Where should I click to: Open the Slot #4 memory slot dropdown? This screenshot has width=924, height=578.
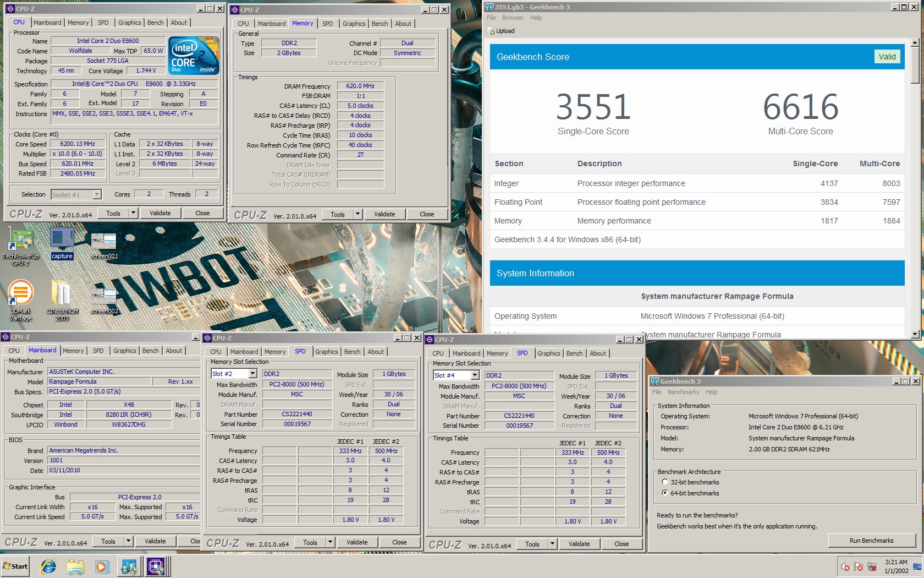pos(475,375)
